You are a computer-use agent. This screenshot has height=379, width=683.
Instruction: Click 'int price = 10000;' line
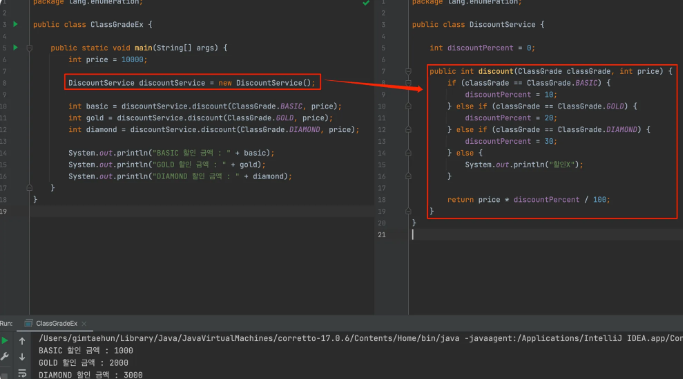pos(108,60)
